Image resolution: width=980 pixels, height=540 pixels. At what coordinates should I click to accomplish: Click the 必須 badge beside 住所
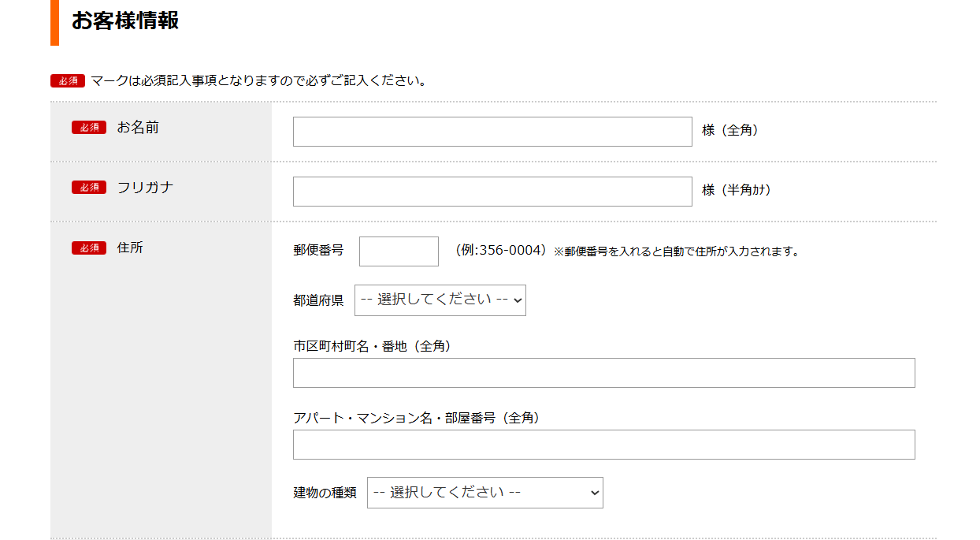click(89, 248)
